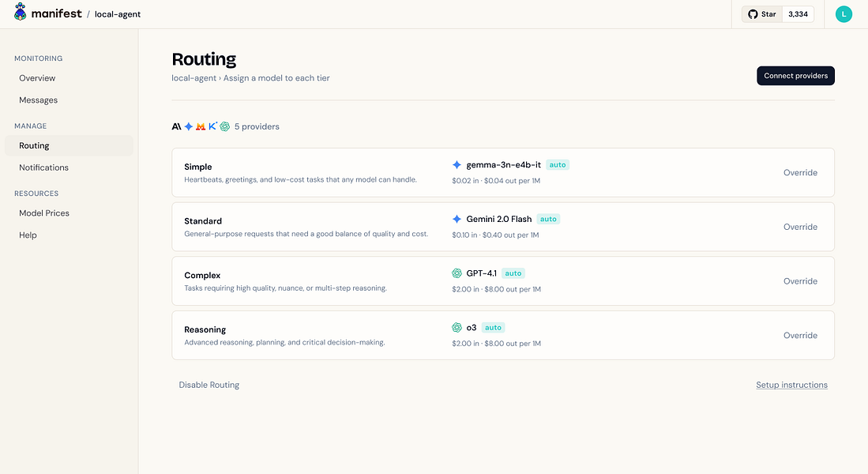
Task: Click the gemma-3n-e4b-it model name
Action: pyautogui.click(x=504, y=165)
